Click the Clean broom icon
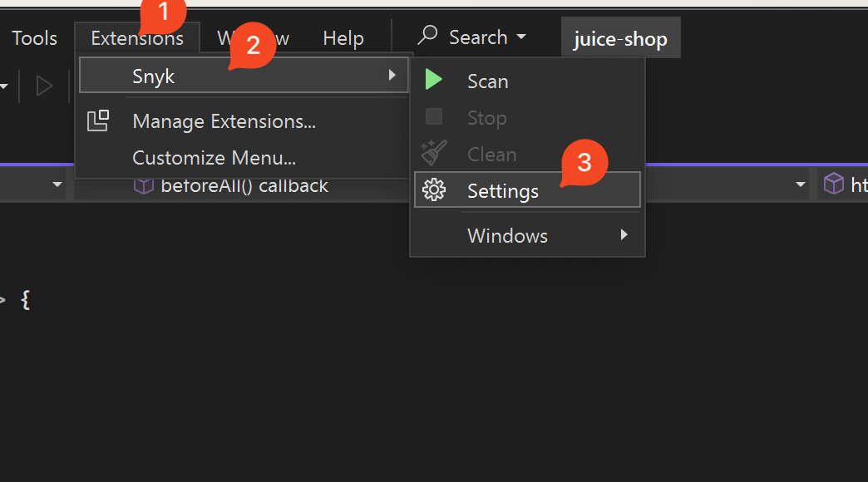 pos(433,154)
